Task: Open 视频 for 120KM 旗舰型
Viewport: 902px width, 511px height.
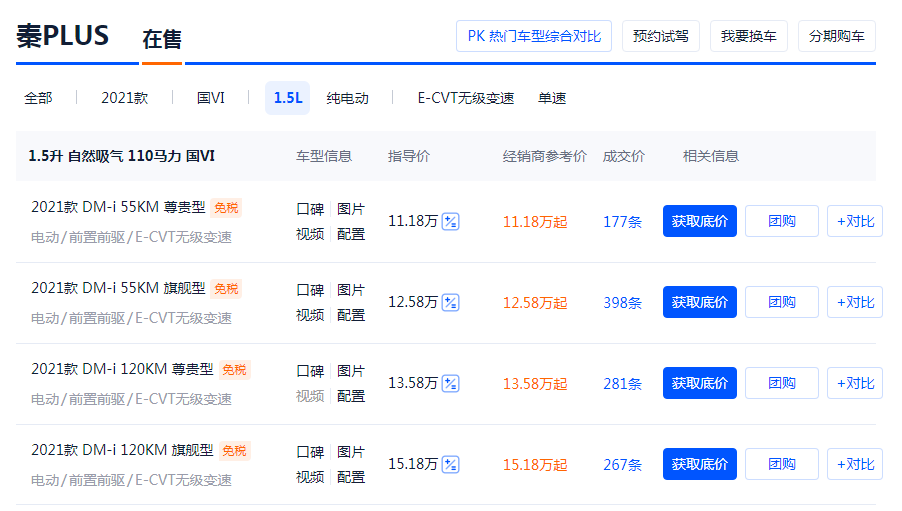Action: click(310, 478)
